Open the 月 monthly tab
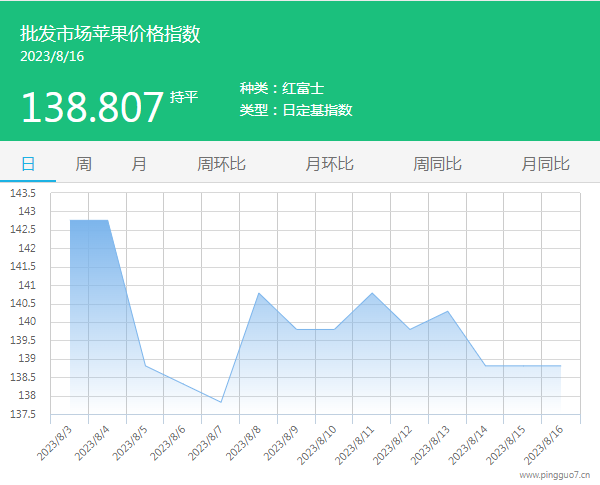 click(139, 164)
